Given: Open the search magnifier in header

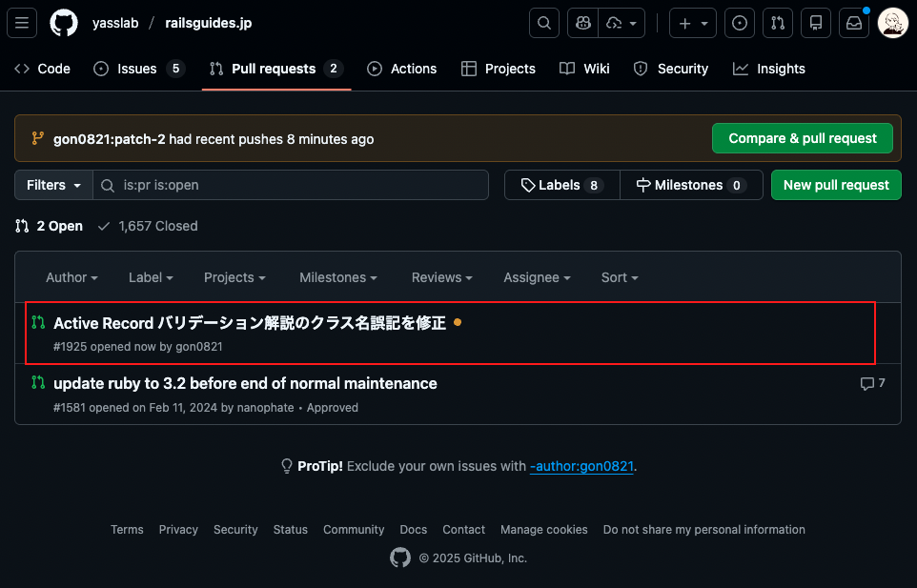Looking at the screenshot, I should point(544,23).
